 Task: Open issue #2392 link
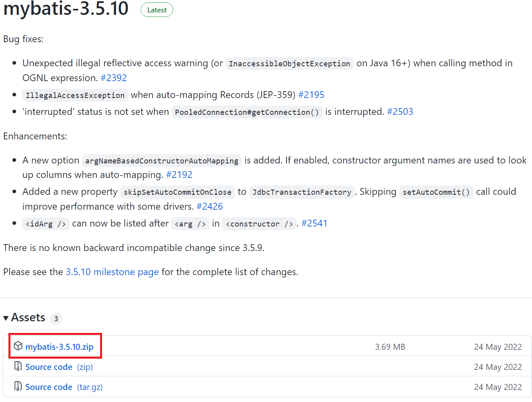[114, 78]
